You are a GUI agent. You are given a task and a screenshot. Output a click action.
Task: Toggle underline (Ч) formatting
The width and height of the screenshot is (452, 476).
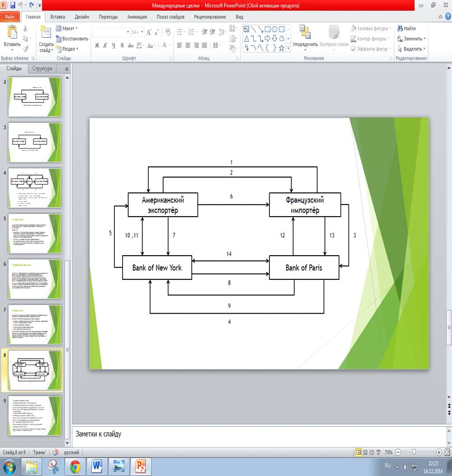(x=113, y=46)
